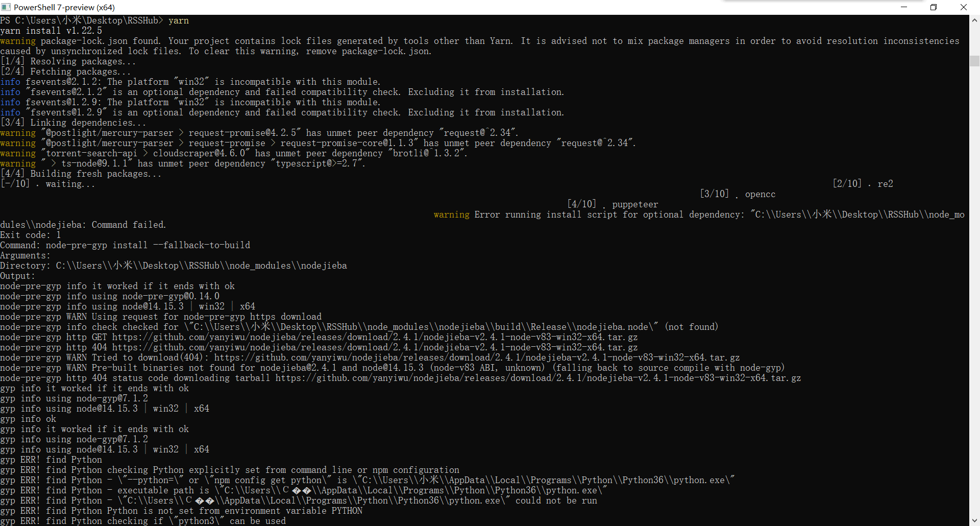Click the cloudscraper@4.6.0 brotli peer dependency warning
The width and height of the screenshot is (980, 526).
point(234,153)
